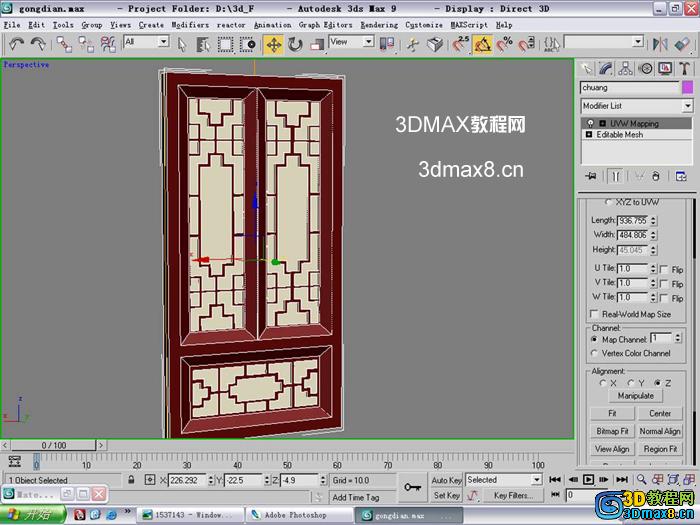Screen dimensions: 700x525
Task: Open the Create command panel tab
Action: (586, 68)
